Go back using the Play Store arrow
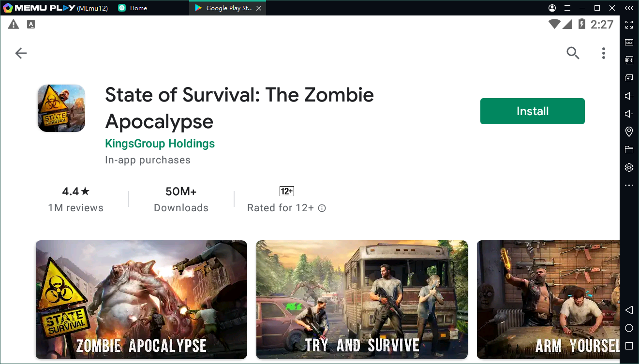Image resolution: width=639 pixels, height=364 pixels. click(21, 53)
